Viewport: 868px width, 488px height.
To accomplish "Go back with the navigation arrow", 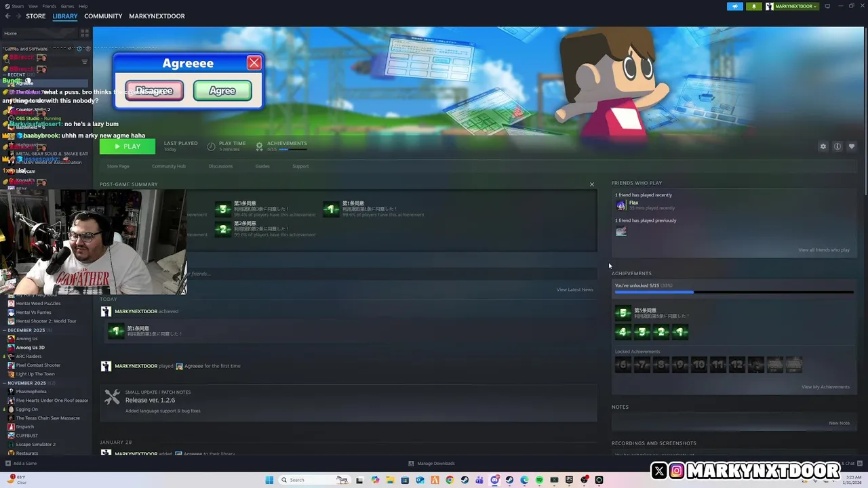I will (x=7, y=16).
